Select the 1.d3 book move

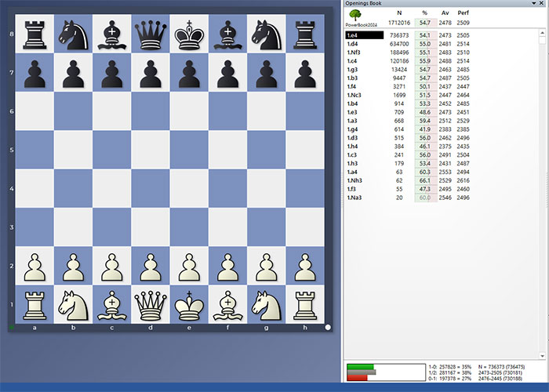click(x=352, y=138)
